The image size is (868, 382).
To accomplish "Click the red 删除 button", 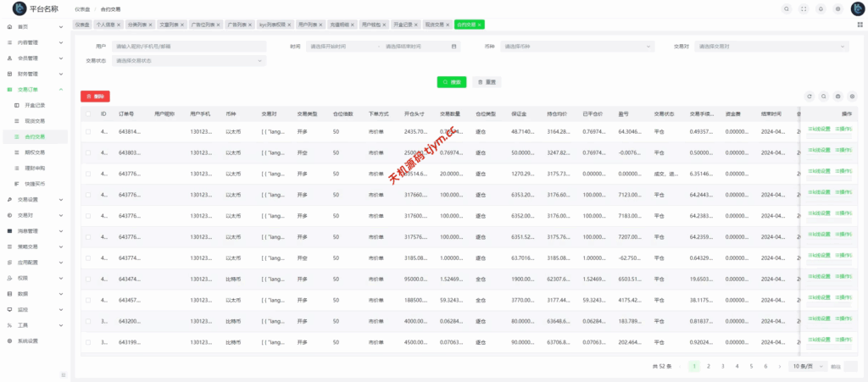I will (95, 97).
